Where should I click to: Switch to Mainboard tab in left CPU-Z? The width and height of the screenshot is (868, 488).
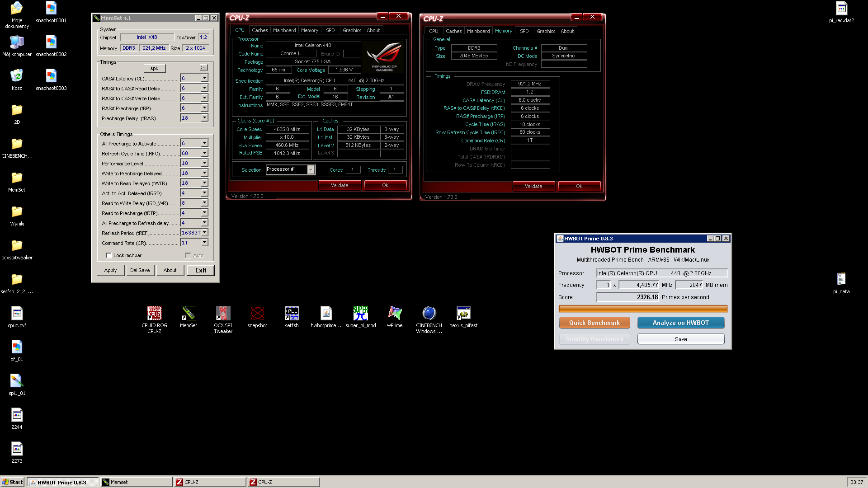click(284, 30)
